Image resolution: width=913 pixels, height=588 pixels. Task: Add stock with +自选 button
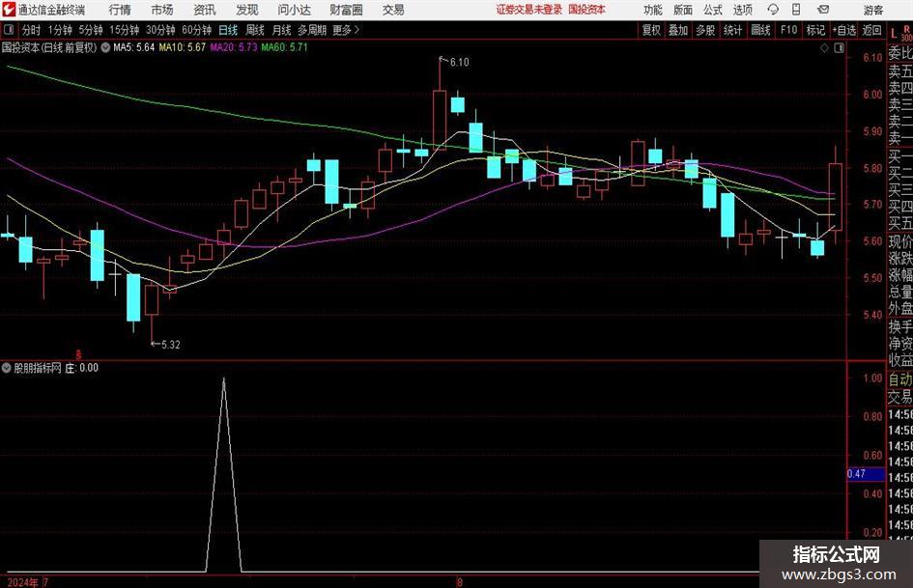844,30
